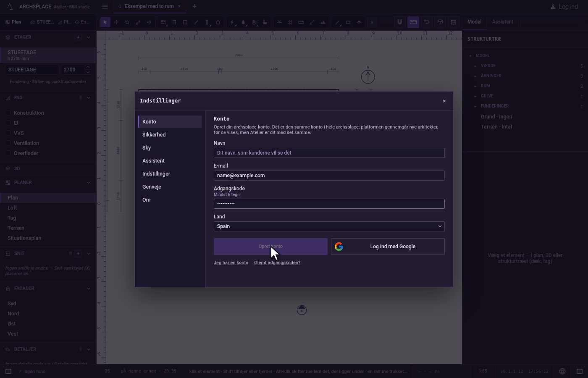
Task: Expand the Vægge tree node
Action: pyautogui.click(x=475, y=66)
